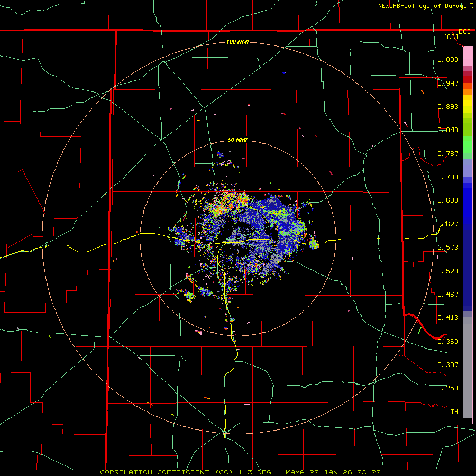
Task: Click the 0.360 legend value
Action: coord(448,342)
